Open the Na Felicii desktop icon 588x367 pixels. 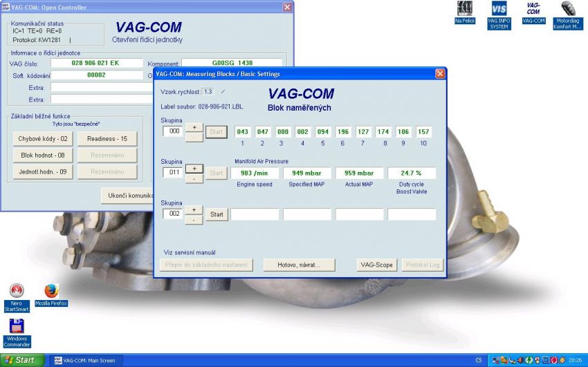(x=465, y=12)
